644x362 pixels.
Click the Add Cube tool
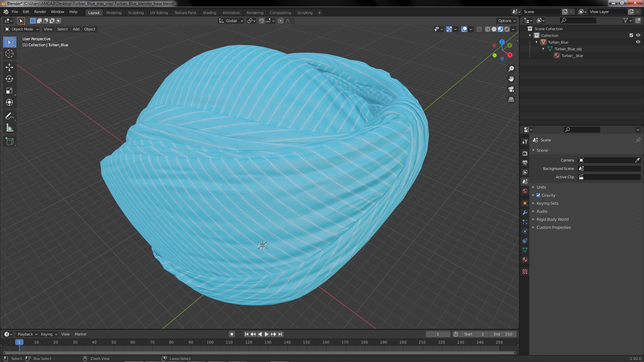tap(9, 141)
